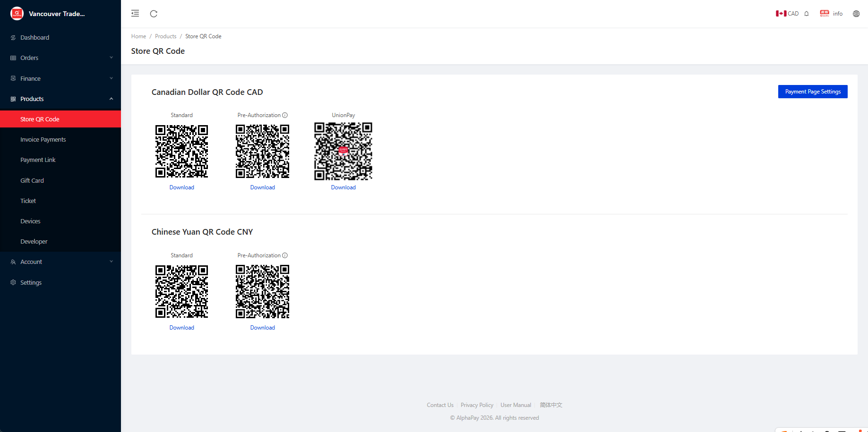This screenshot has height=432, width=868.
Task: Open notifications bell icon
Action: [807, 14]
